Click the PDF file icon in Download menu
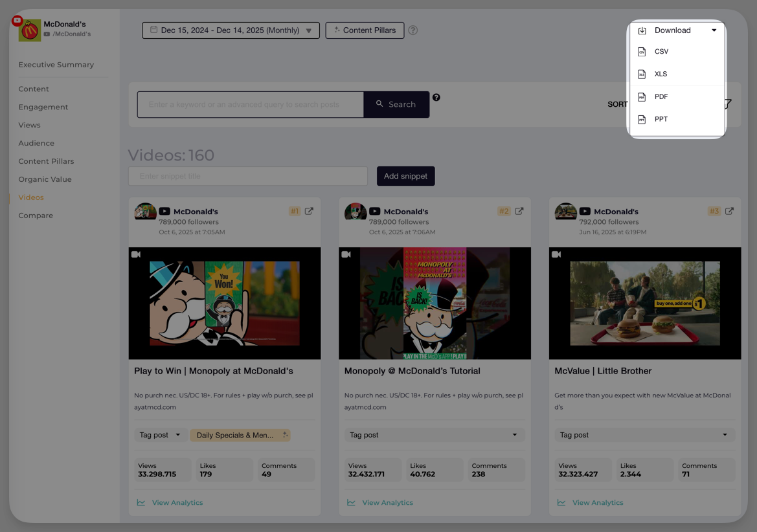Viewport: 757px width, 532px height. pyautogui.click(x=642, y=97)
